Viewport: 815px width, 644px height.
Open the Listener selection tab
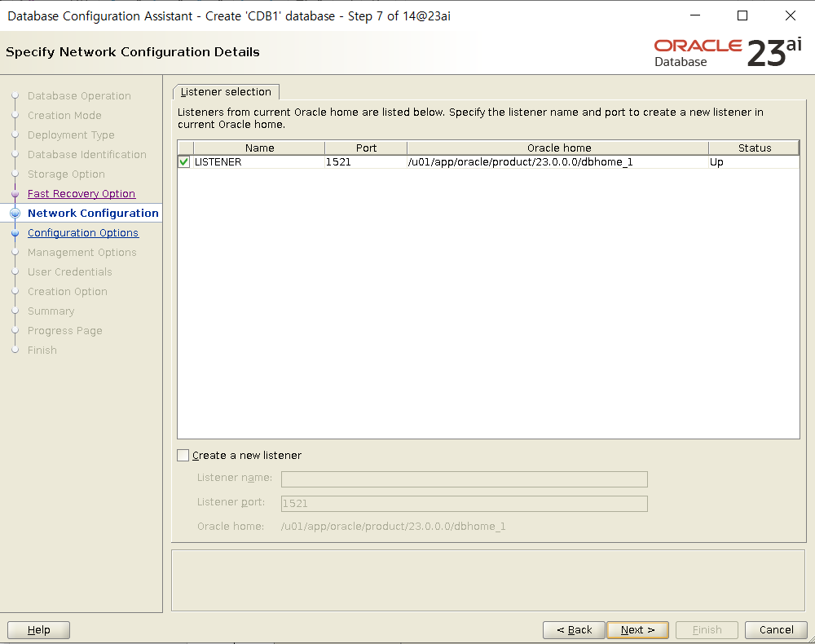(226, 92)
